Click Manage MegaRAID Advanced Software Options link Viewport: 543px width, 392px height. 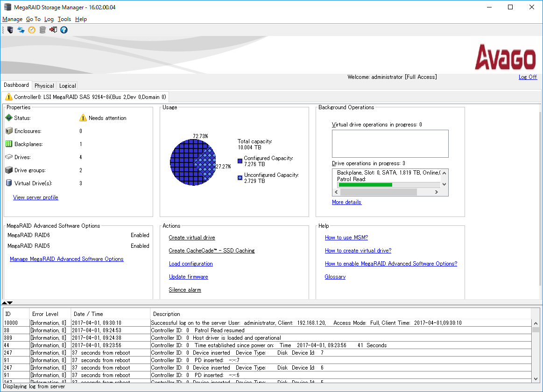point(66,259)
